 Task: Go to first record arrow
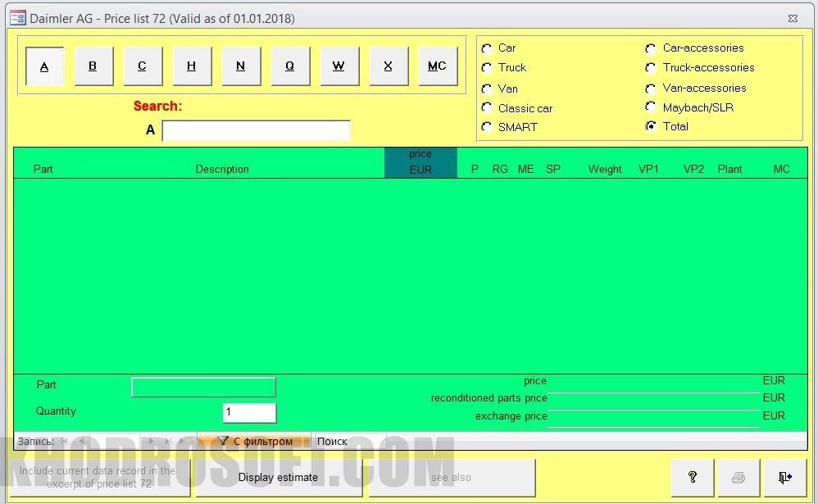click(x=64, y=441)
